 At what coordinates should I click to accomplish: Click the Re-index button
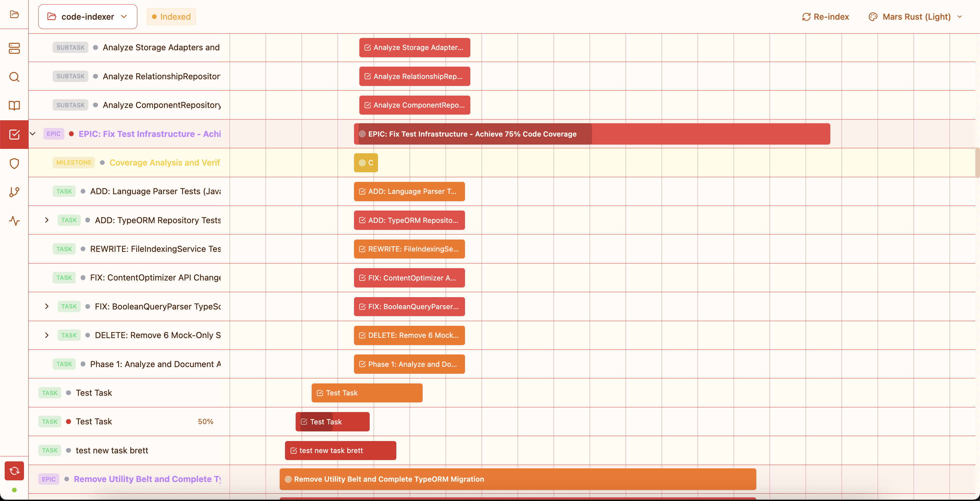tap(825, 17)
